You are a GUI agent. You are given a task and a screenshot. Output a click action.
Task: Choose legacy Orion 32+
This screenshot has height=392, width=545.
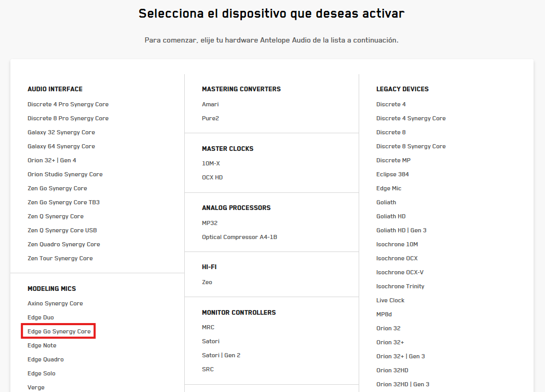[390, 342]
